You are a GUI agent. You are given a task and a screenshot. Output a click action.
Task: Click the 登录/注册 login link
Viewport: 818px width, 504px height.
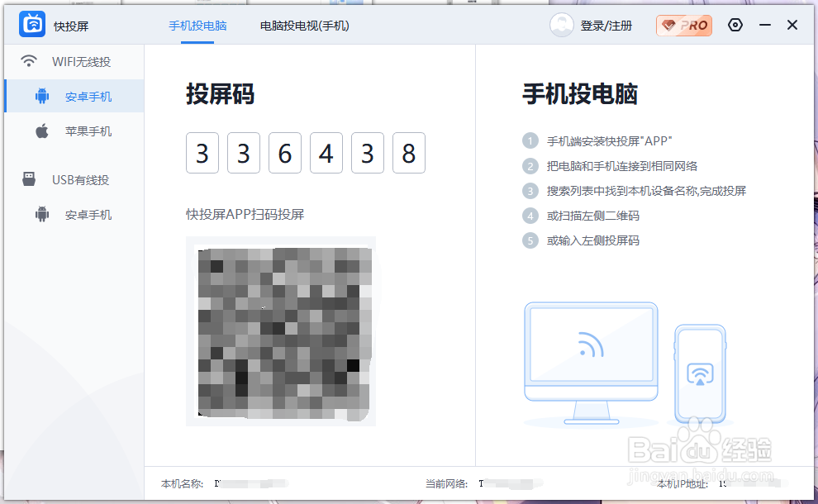606,25
